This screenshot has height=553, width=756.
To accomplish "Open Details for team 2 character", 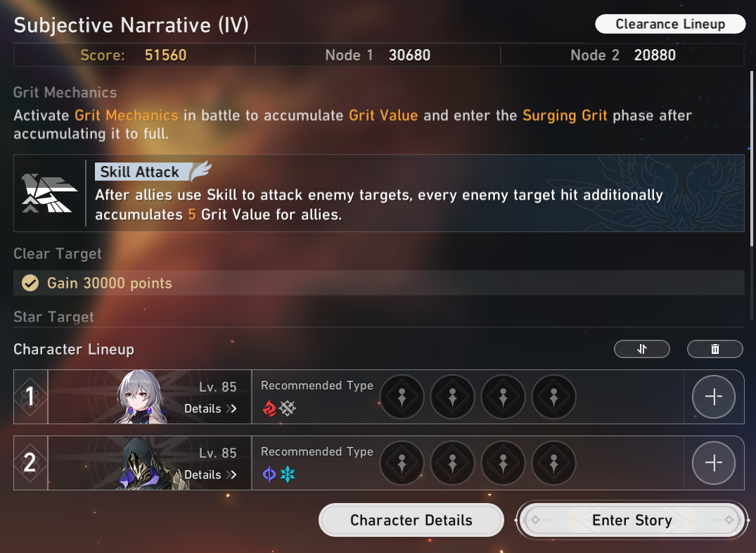I will click(210, 475).
